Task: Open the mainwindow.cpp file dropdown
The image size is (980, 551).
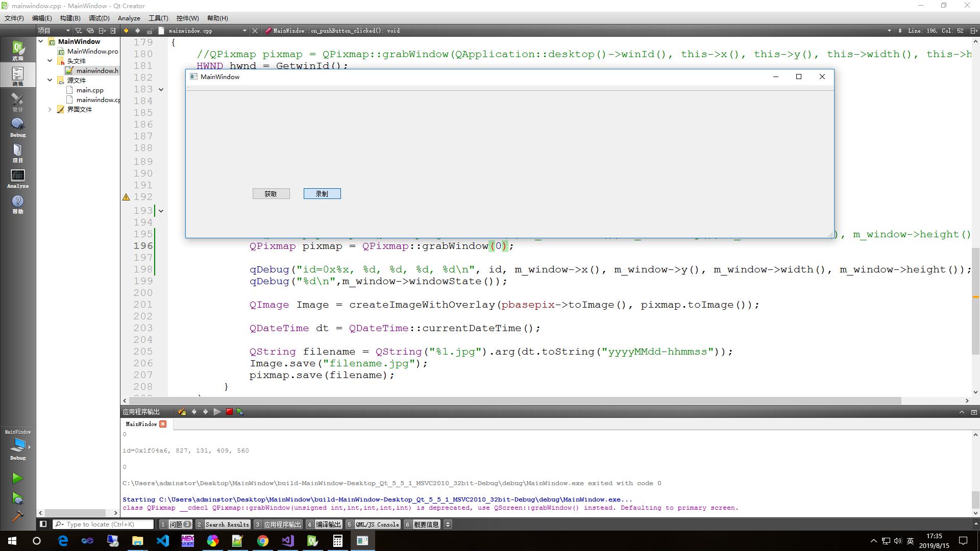Action: click(x=244, y=31)
